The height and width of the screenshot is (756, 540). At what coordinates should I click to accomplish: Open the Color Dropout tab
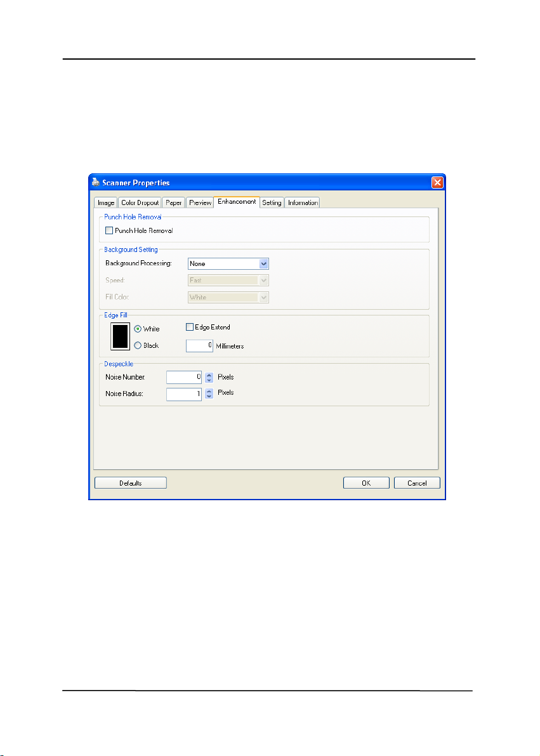139,203
